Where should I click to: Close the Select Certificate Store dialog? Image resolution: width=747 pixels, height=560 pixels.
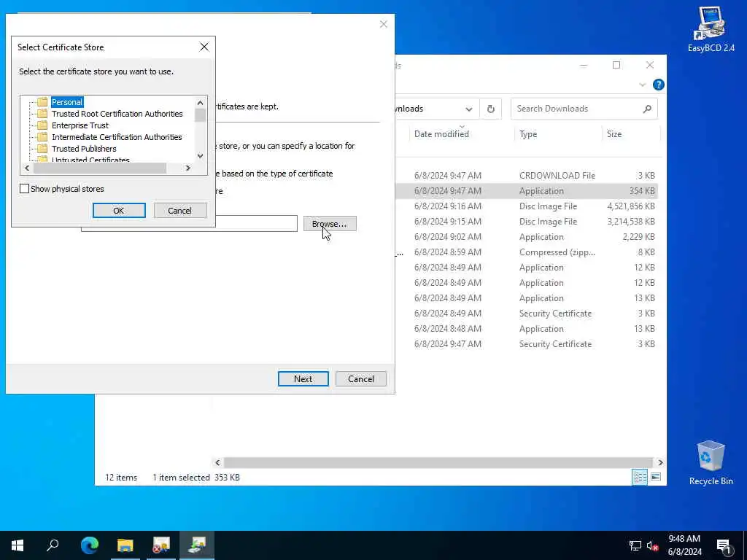click(204, 47)
